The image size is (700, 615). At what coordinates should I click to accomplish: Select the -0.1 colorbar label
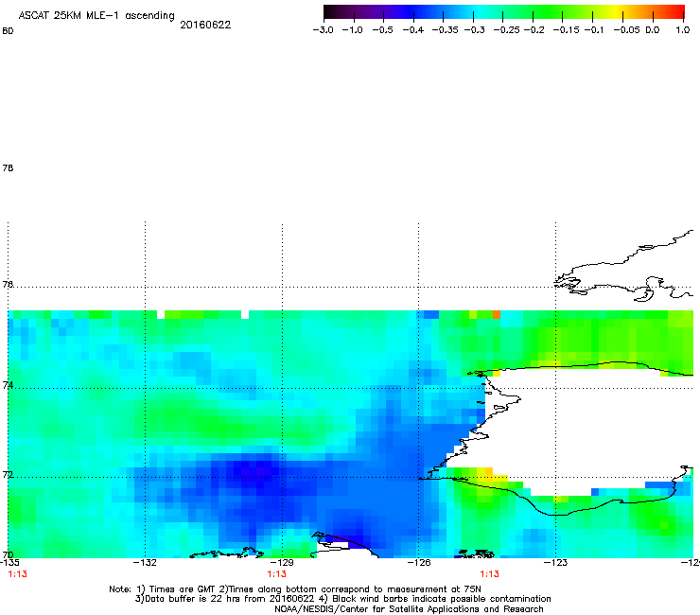tap(594, 30)
